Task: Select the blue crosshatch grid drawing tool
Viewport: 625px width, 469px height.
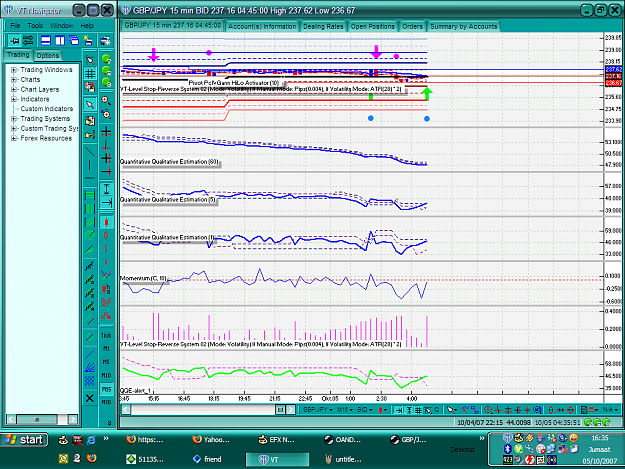Action: [x=90, y=381]
